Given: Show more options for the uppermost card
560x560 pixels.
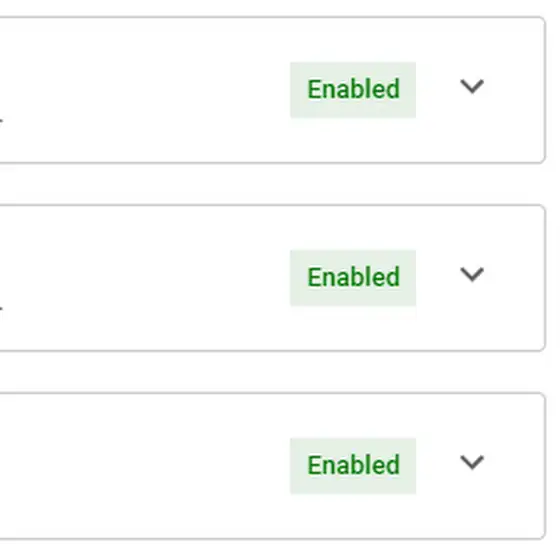Looking at the screenshot, I should (x=472, y=87).
